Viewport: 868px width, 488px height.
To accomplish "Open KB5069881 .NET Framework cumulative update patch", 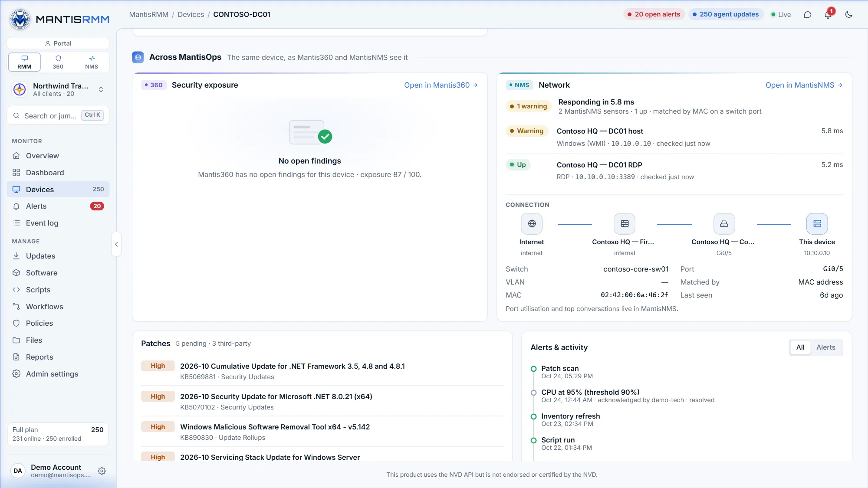I will coord(322,371).
